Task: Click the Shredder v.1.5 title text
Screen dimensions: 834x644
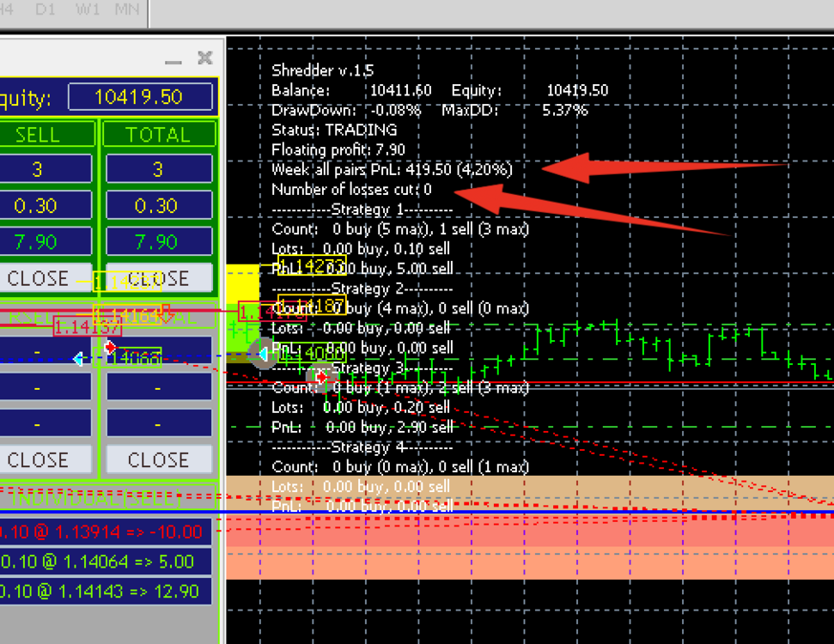Action: click(x=322, y=70)
